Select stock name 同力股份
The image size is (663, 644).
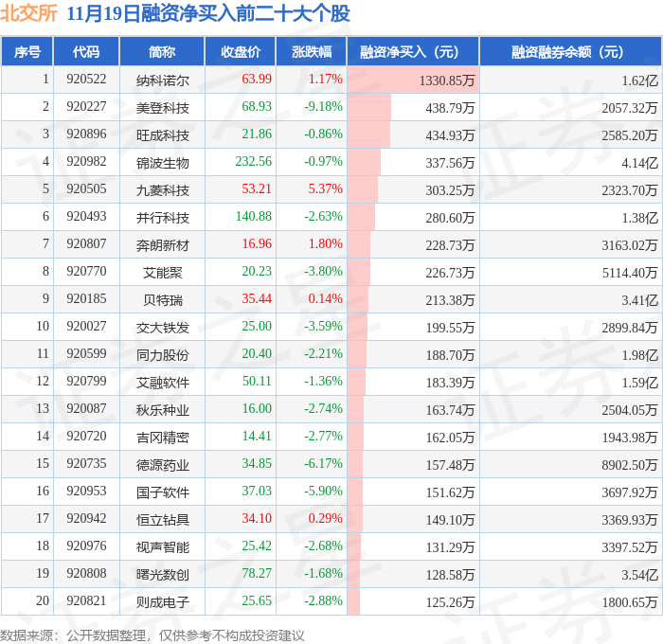pos(162,355)
